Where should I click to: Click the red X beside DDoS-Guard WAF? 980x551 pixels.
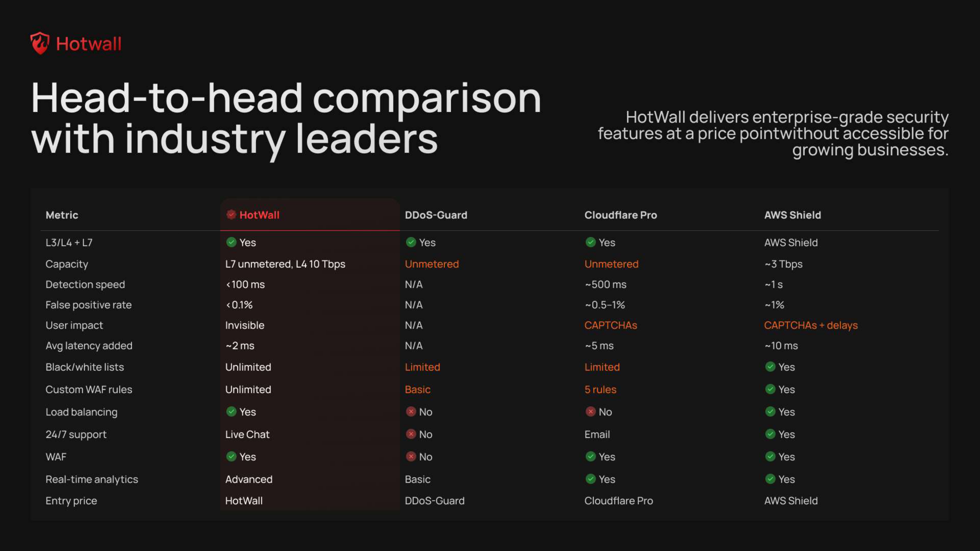point(411,457)
